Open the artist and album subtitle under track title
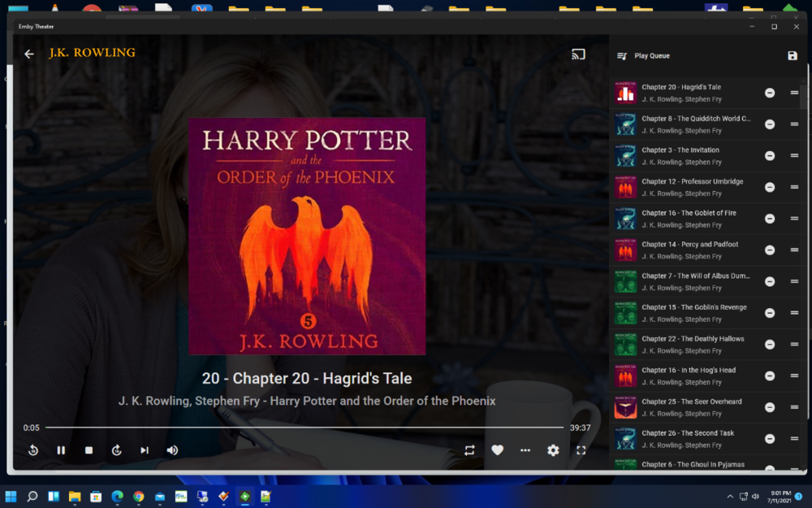The height and width of the screenshot is (508, 812). [307, 401]
